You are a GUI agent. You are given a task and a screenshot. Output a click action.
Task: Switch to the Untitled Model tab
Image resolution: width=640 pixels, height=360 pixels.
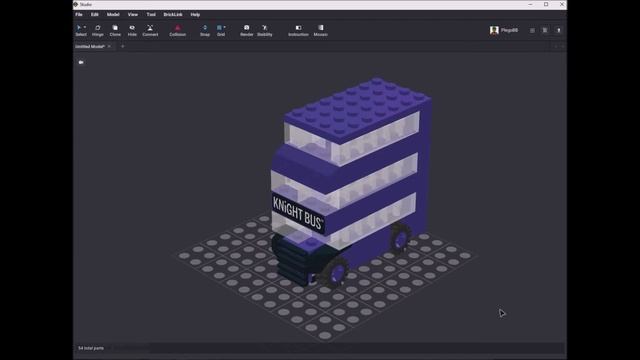click(x=90, y=47)
